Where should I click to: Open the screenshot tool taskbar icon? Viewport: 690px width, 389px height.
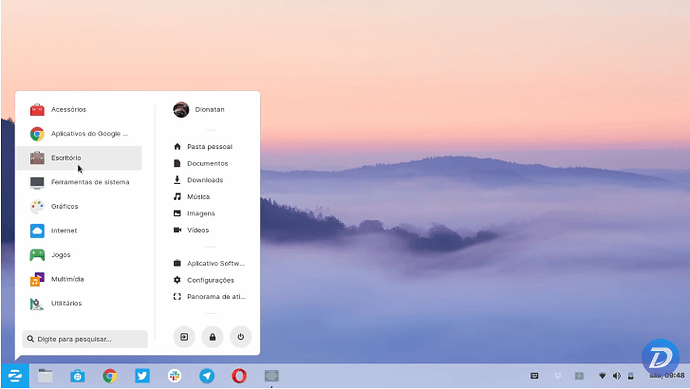coord(272,376)
